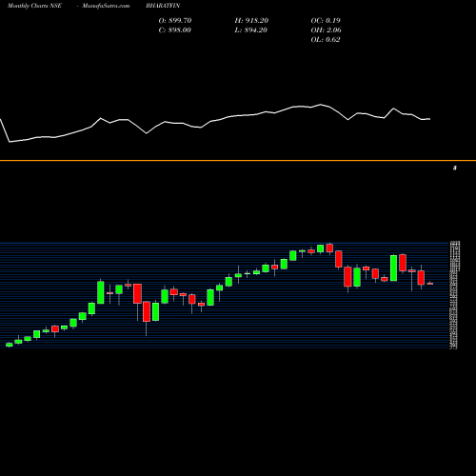Click the high price value 'H: 918.20'
The width and height of the screenshot is (476, 476).
point(251,21)
